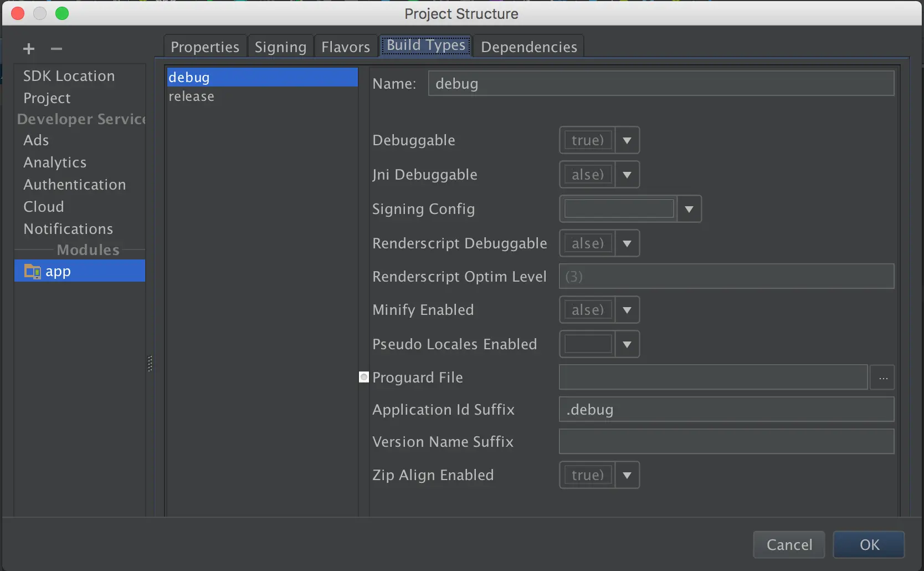Open the Dependencies tab
The height and width of the screenshot is (571, 924).
tap(528, 47)
